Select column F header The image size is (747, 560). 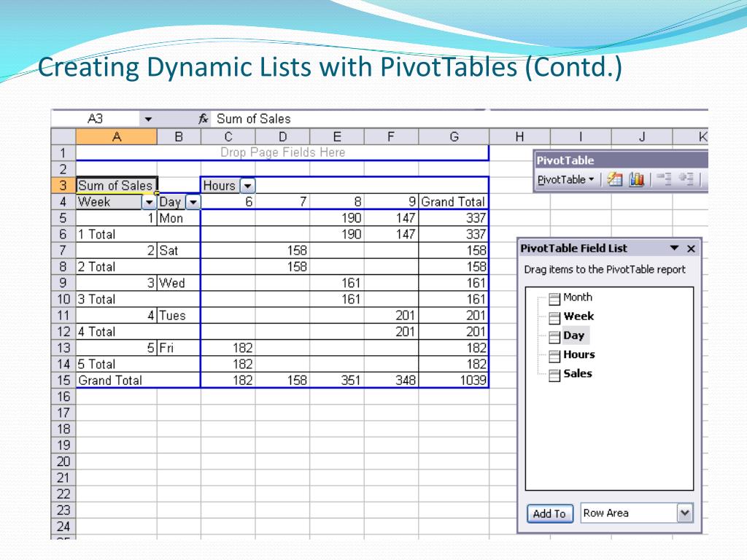(x=391, y=137)
